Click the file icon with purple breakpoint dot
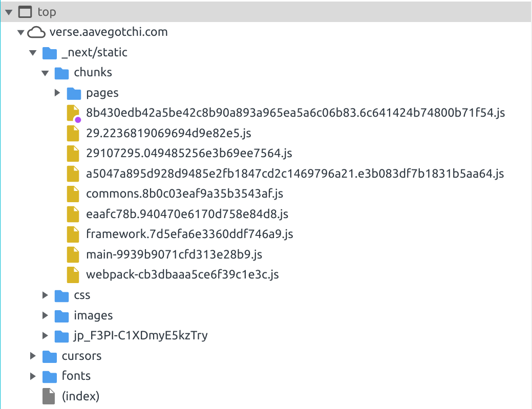This screenshot has height=409, width=532. 72,113
